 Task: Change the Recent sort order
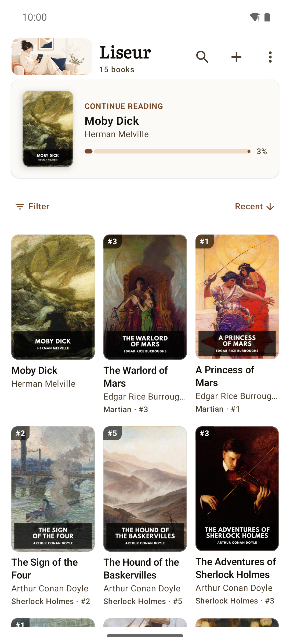click(255, 206)
